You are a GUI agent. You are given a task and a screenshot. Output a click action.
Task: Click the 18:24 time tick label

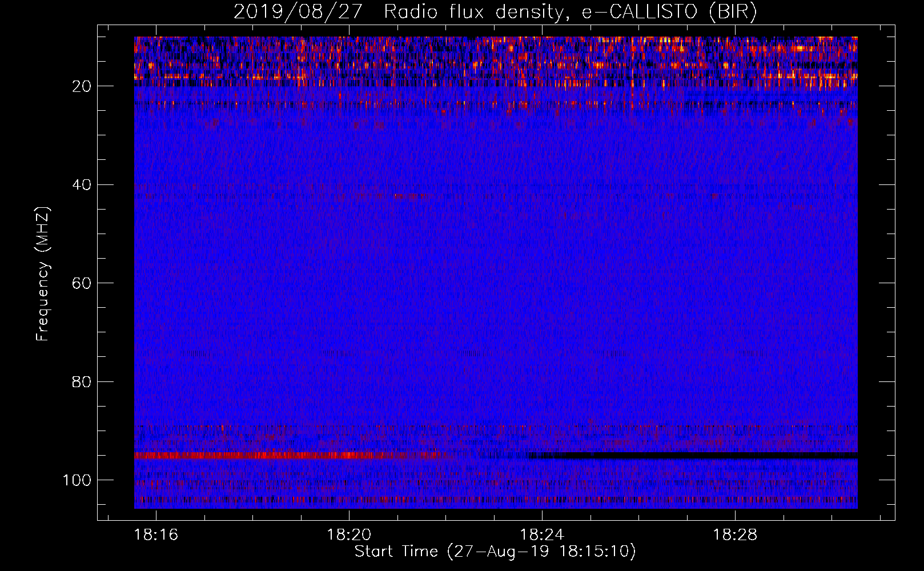tap(542, 535)
